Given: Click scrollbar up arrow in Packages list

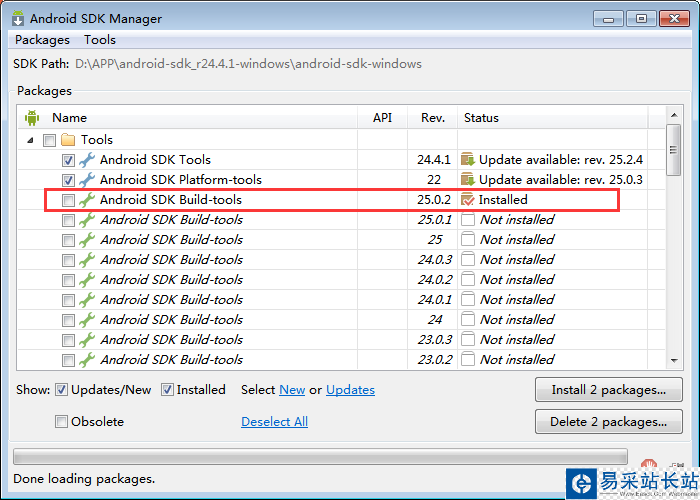Looking at the screenshot, I should coord(674,115).
